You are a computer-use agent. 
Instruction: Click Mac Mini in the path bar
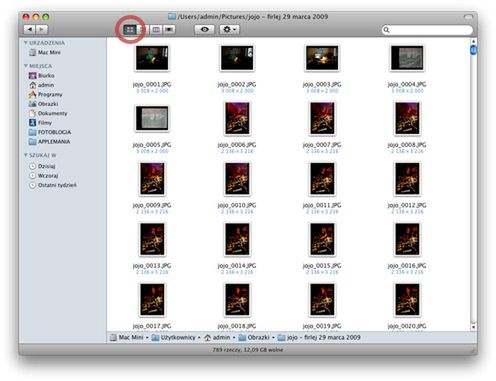(x=127, y=337)
